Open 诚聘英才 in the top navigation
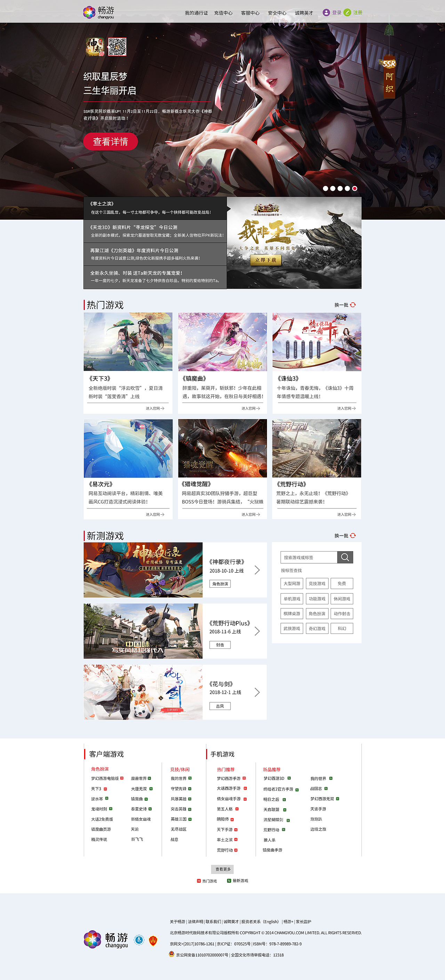445x980 pixels. (304, 13)
